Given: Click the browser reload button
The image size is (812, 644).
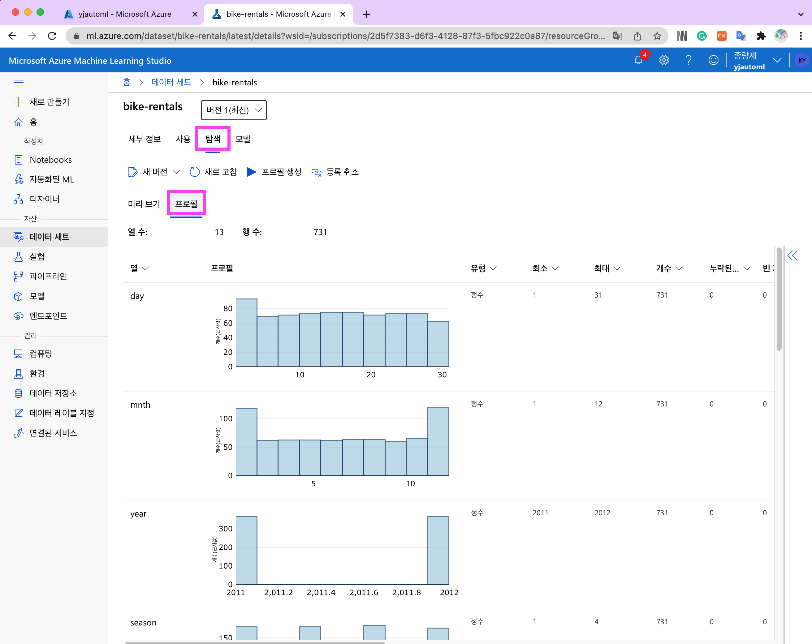Looking at the screenshot, I should [52, 36].
